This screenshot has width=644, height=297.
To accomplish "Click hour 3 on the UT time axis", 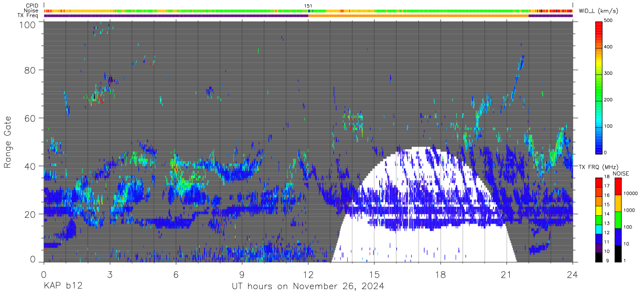I will coord(110,274).
